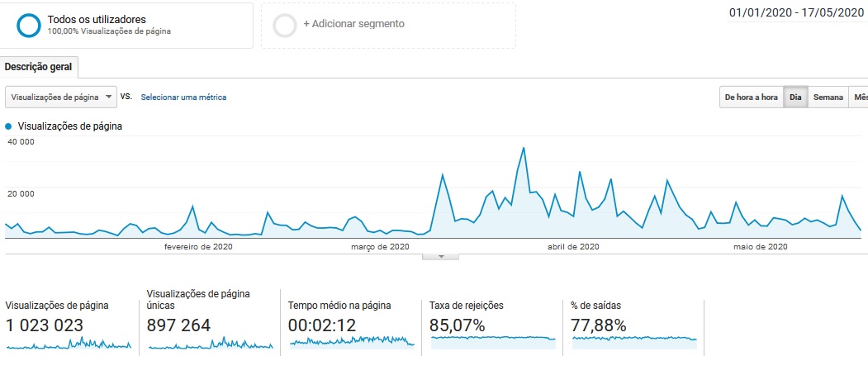Switch to De hora a hora view

751,97
